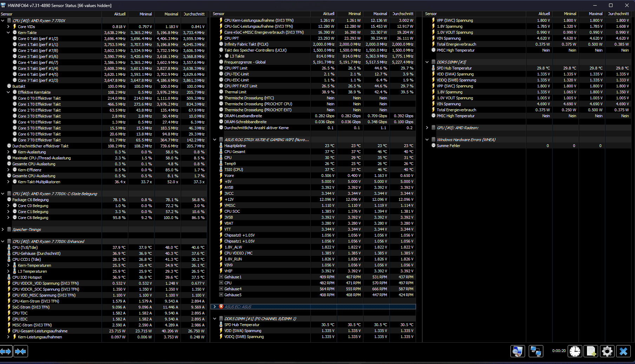Viewport: 635px width, 364px height.
Task: Click the chip icon beside ASUS ROG STRIX X670E-E
Action: 221,140
